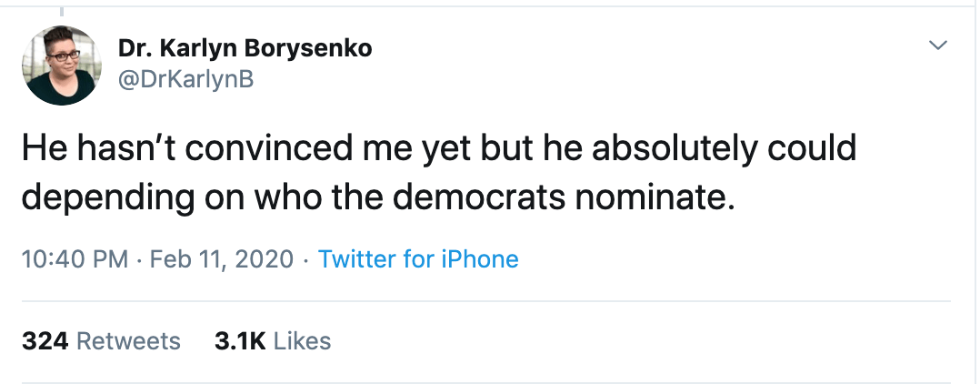View the 324 Retweets list

click(101, 341)
